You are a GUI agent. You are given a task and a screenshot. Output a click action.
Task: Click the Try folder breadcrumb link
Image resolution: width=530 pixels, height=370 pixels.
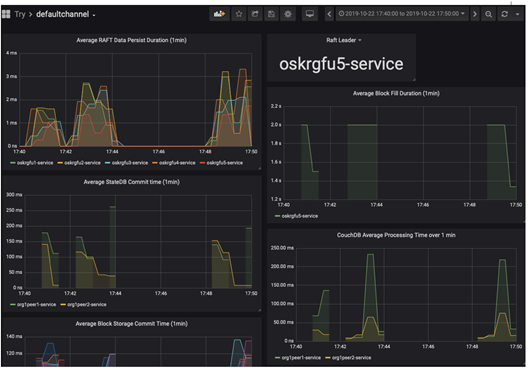(x=20, y=14)
